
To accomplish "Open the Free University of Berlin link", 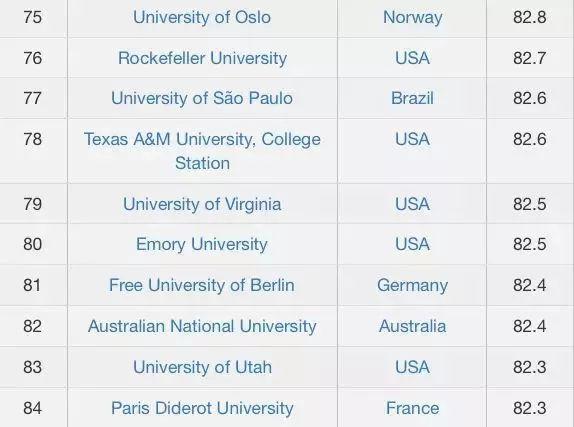I will click(x=202, y=285).
